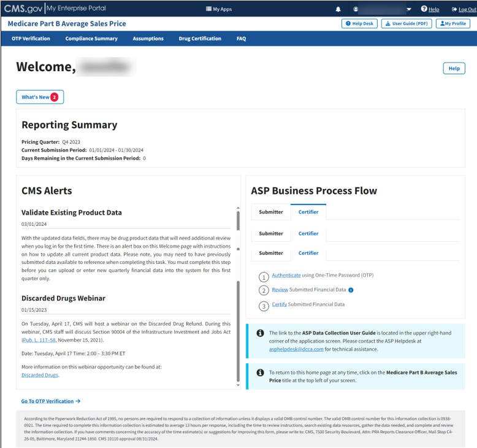Click the Certify link
The width and height of the screenshot is (477, 448).
(279, 304)
